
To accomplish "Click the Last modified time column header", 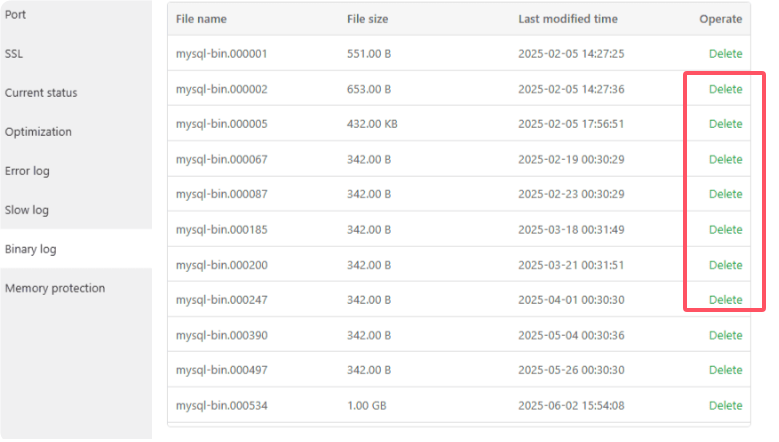I will point(567,19).
